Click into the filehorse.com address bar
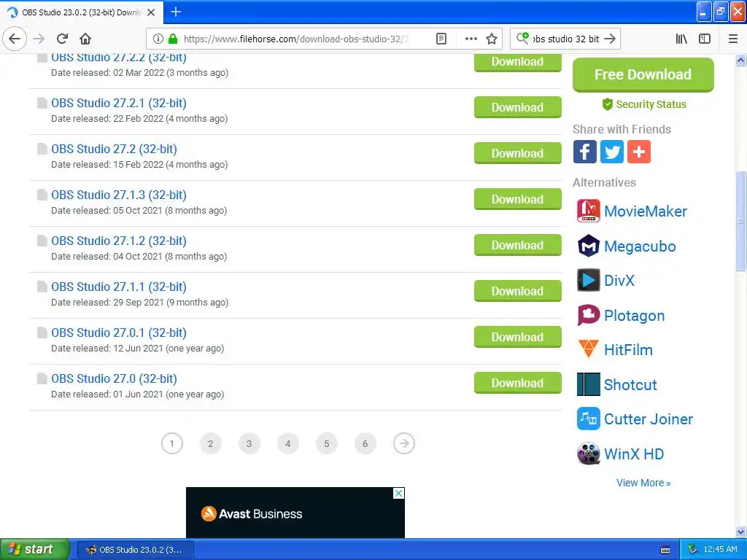 295,39
